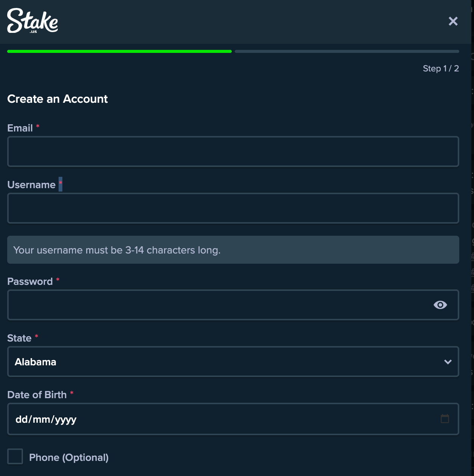Focus the Email input field
Viewport: 474px width, 476px height.
click(x=233, y=151)
